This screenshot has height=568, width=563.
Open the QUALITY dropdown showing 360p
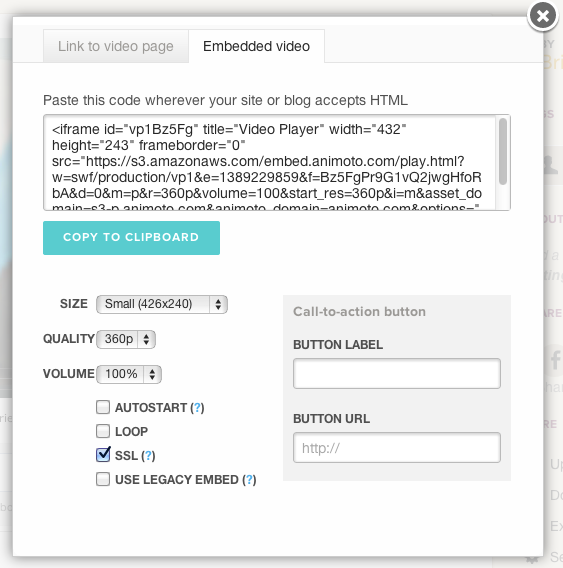coord(126,339)
